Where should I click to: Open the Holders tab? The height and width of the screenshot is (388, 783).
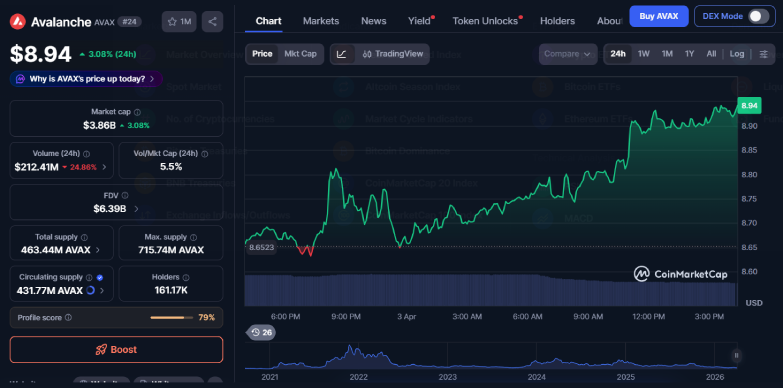pyautogui.click(x=557, y=21)
